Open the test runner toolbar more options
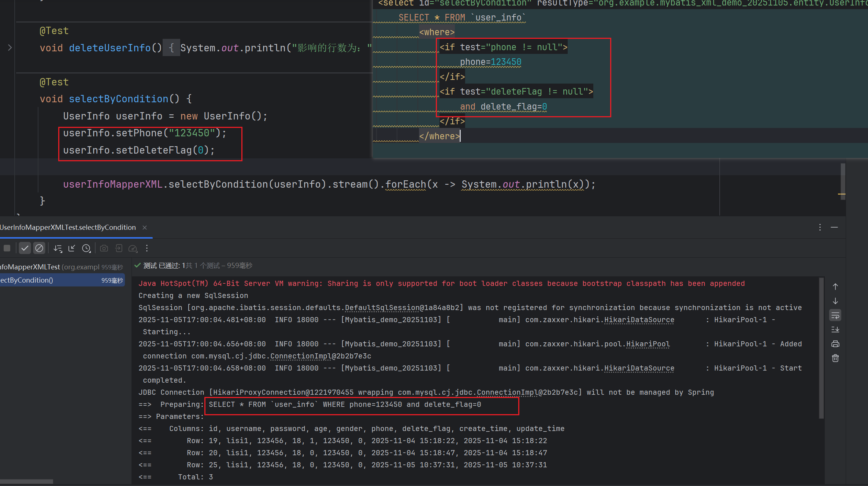 (x=147, y=248)
